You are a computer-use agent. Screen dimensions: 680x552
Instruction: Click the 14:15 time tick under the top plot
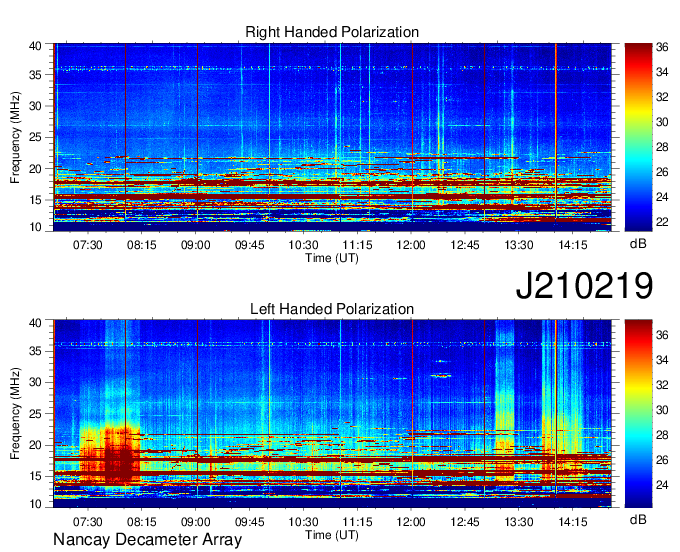(x=572, y=245)
